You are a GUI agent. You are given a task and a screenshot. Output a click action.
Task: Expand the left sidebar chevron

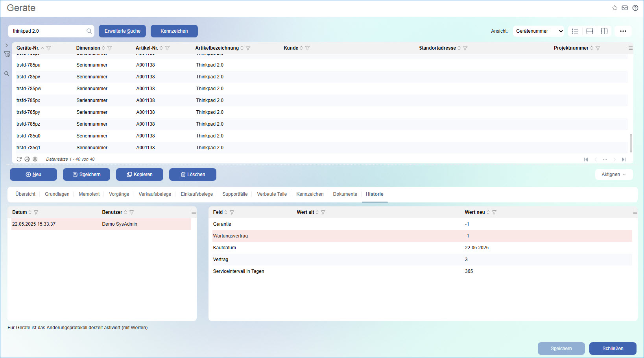pos(7,45)
